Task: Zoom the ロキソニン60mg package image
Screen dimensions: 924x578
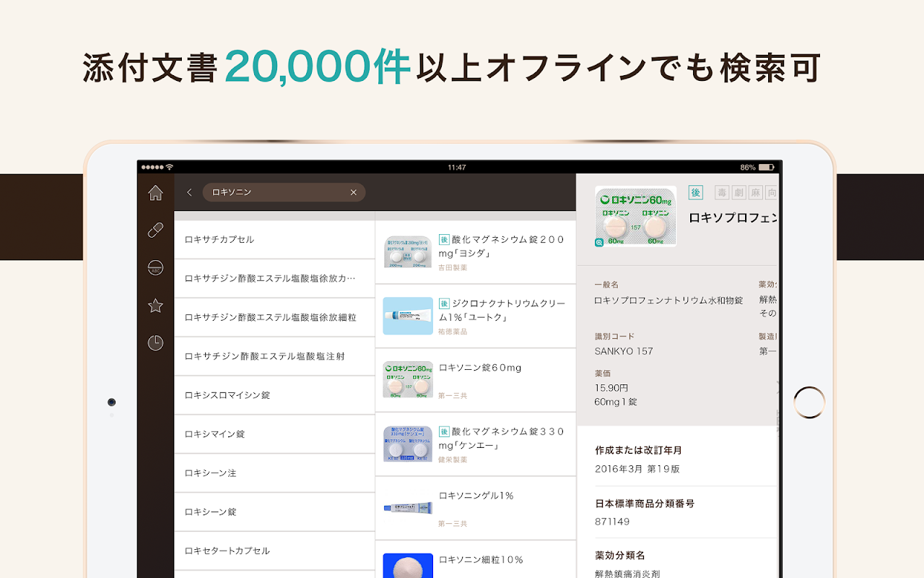Action: 600,243
